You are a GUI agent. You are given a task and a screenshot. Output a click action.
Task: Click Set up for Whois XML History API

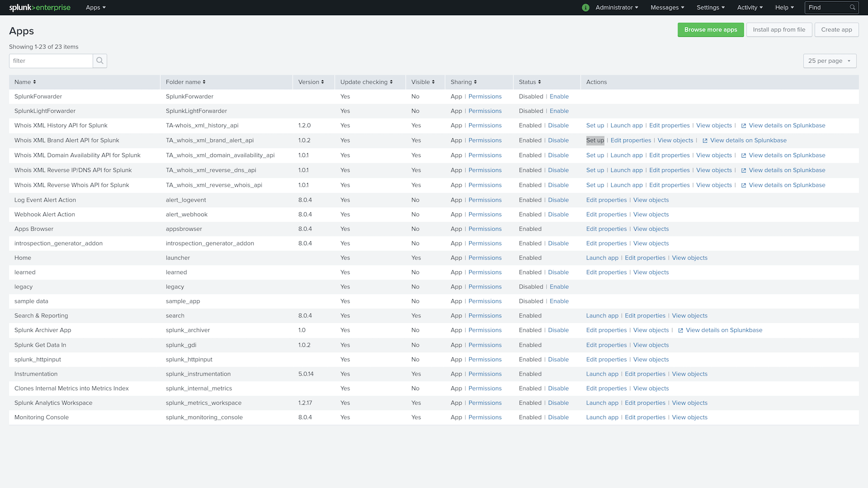(595, 126)
